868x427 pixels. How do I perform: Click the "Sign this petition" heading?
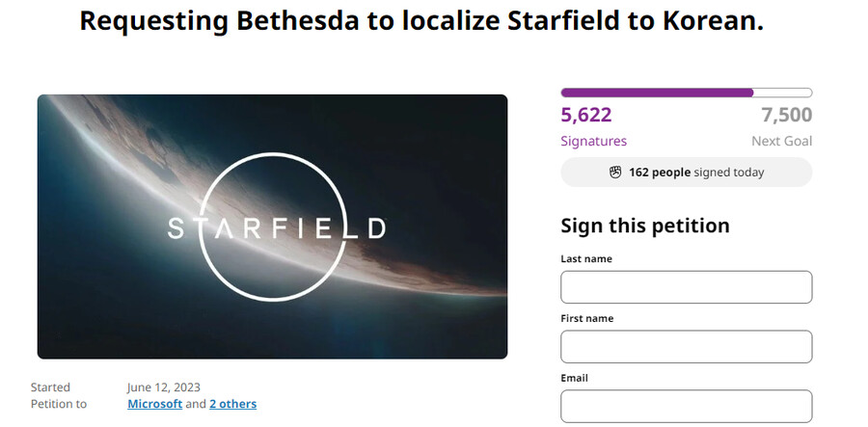pyautogui.click(x=645, y=226)
